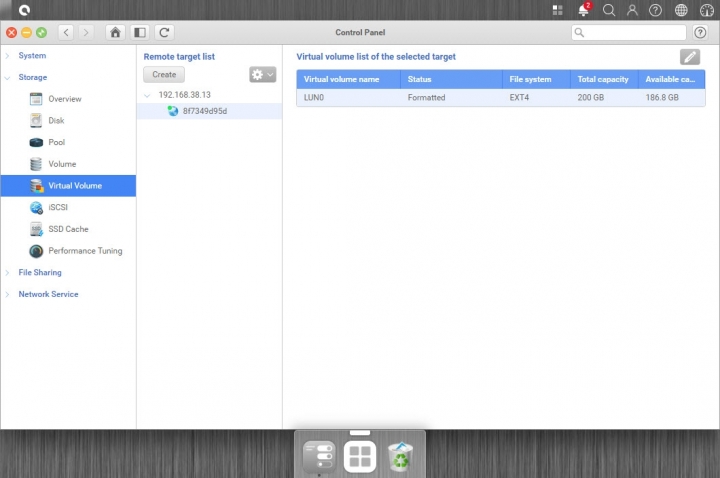Click the dock handle bar
The width and height of the screenshot is (720, 478).
click(x=360, y=433)
